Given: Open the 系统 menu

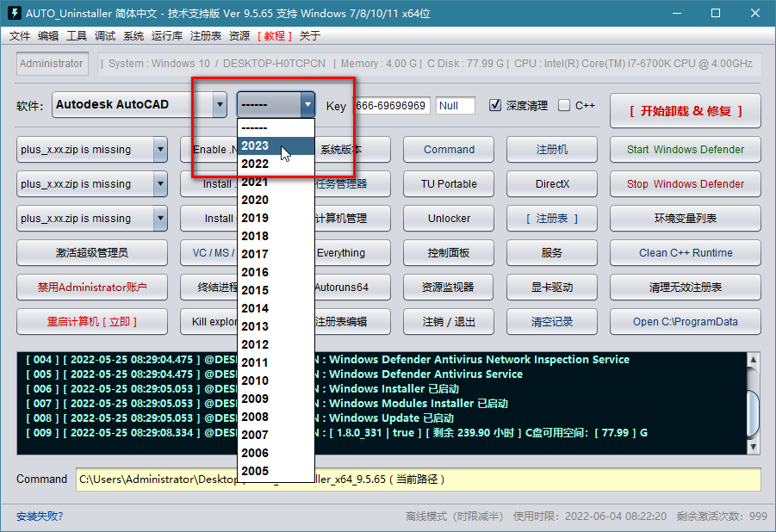Looking at the screenshot, I should 133,35.
